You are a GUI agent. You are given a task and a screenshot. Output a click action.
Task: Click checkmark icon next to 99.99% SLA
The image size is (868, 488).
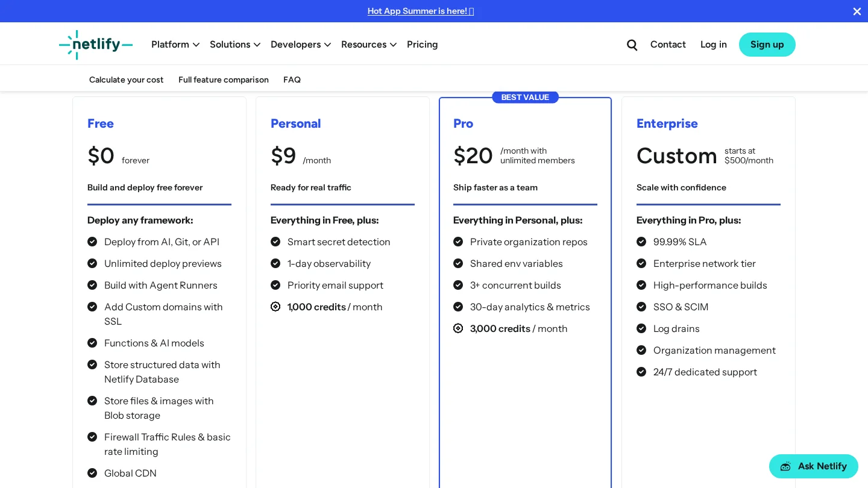(x=641, y=242)
